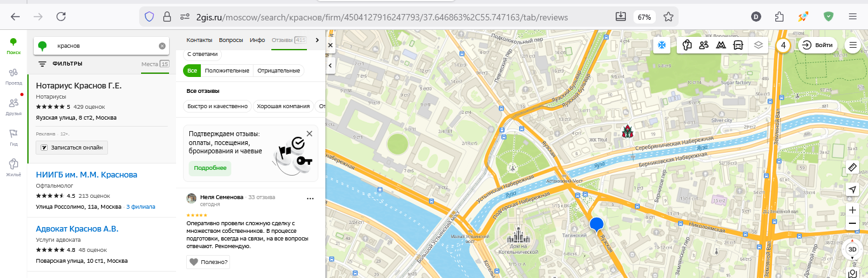Zoom in the map with plus

point(853,210)
